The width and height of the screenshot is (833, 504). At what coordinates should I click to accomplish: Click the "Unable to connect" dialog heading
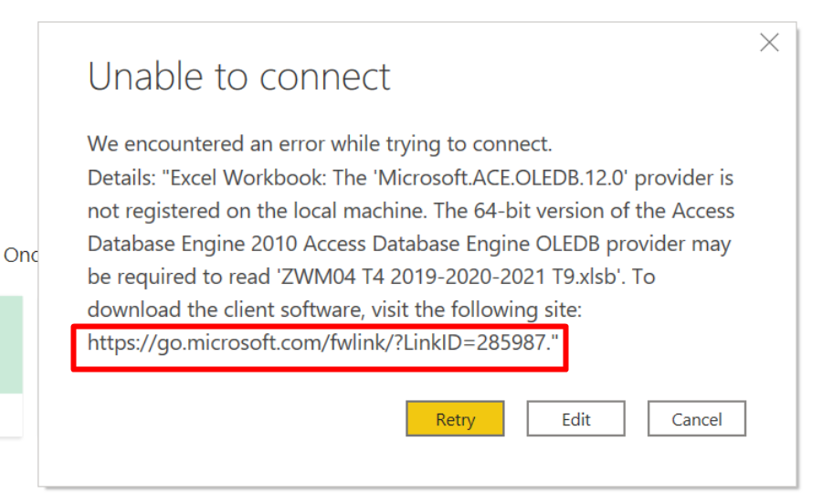238,77
